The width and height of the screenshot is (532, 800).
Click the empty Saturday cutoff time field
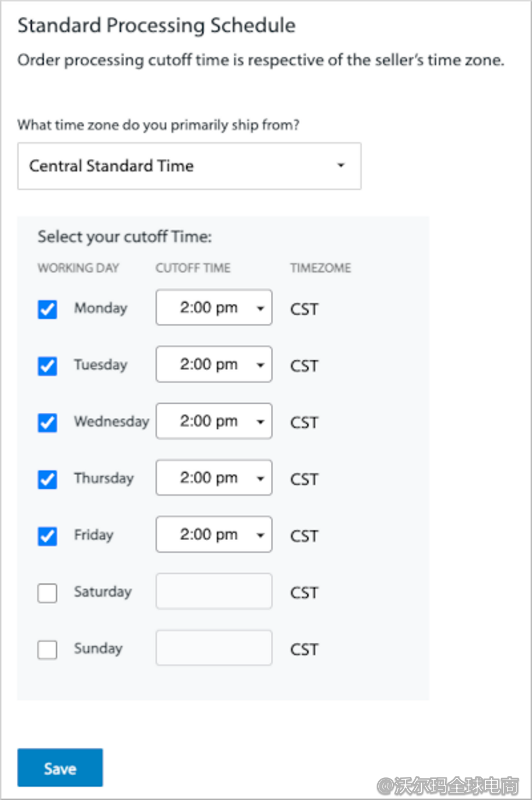click(214, 591)
